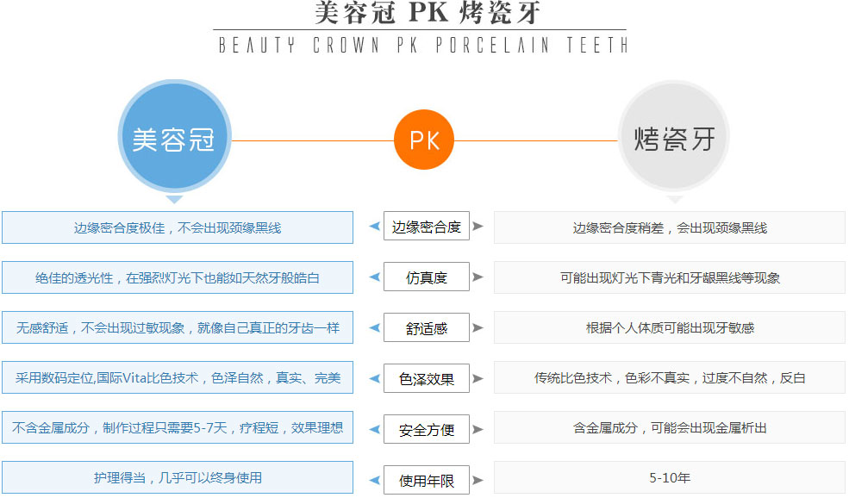Click the 边缘密合度极佳 description box
The width and height of the screenshot is (849, 504).
178,227
